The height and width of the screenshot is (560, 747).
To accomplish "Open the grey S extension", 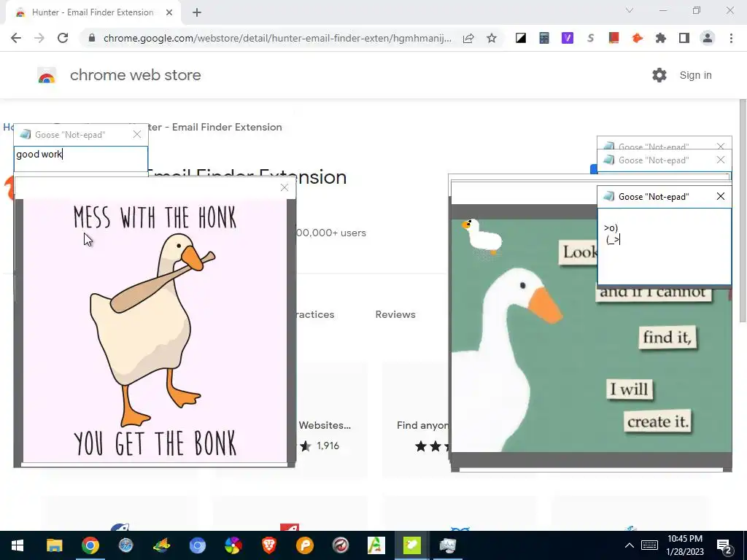I will pos(590,38).
